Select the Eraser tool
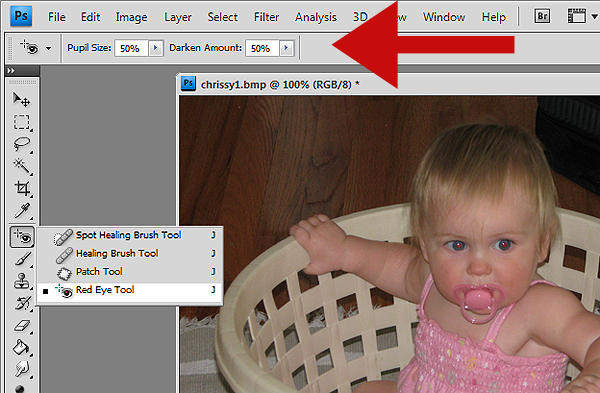Screen dimensions: 600x393 click(x=22, y=325)
